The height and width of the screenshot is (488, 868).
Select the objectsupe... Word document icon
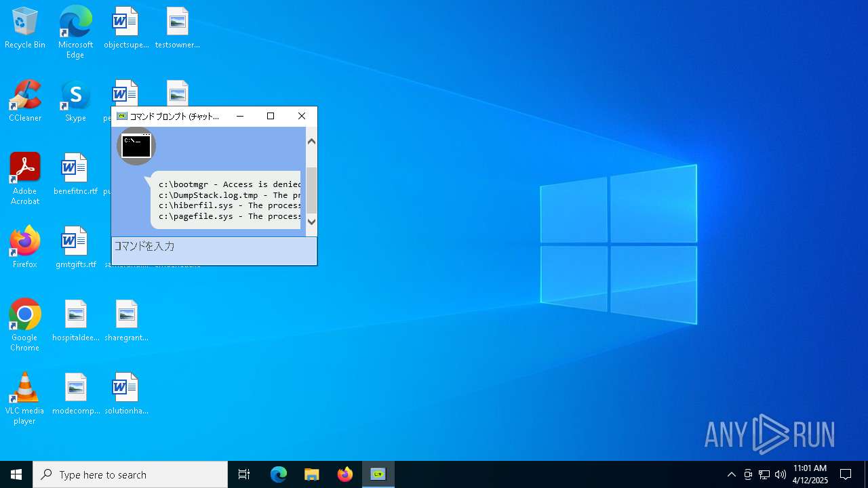pyautogui.click(x=126, y=28)
